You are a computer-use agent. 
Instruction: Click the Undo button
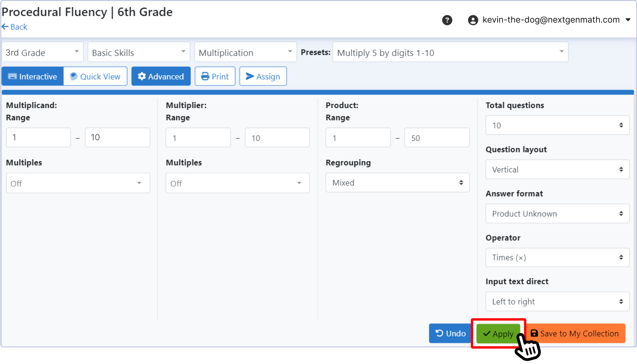(x=450, y=333)
